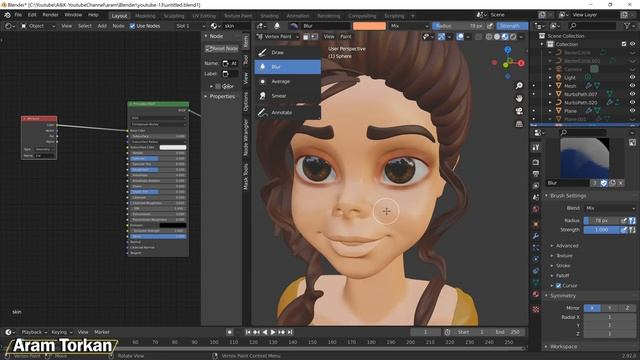Click the outliner filter funnel icon
The height and width of the screenshot is (360, 640).
point(627,26)
